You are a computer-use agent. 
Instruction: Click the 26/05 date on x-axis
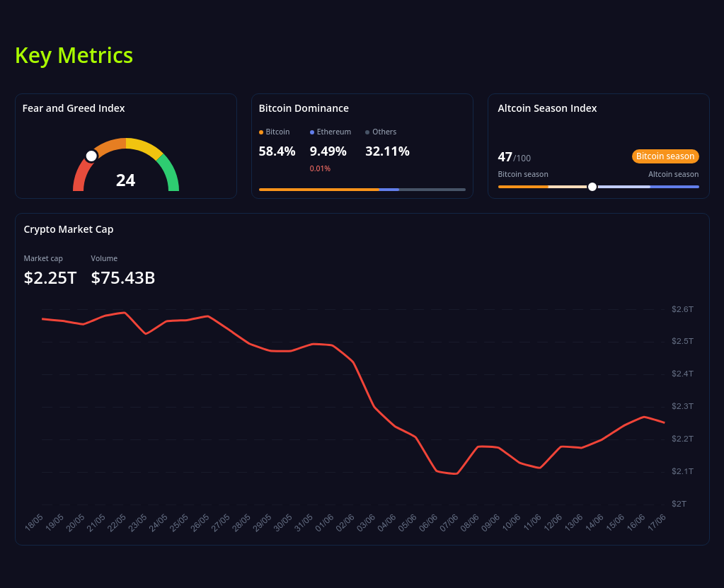tap(200, 522)
